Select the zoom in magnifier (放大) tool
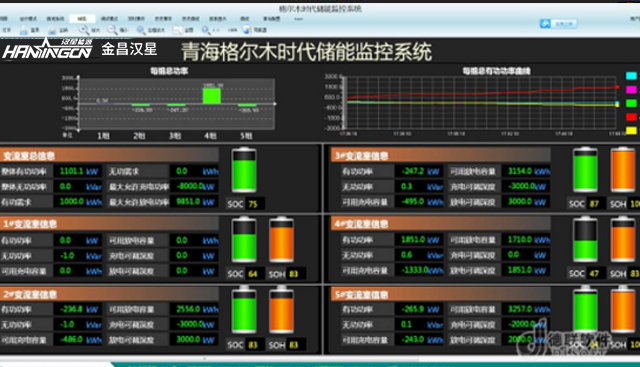 [x=84, y=30]
